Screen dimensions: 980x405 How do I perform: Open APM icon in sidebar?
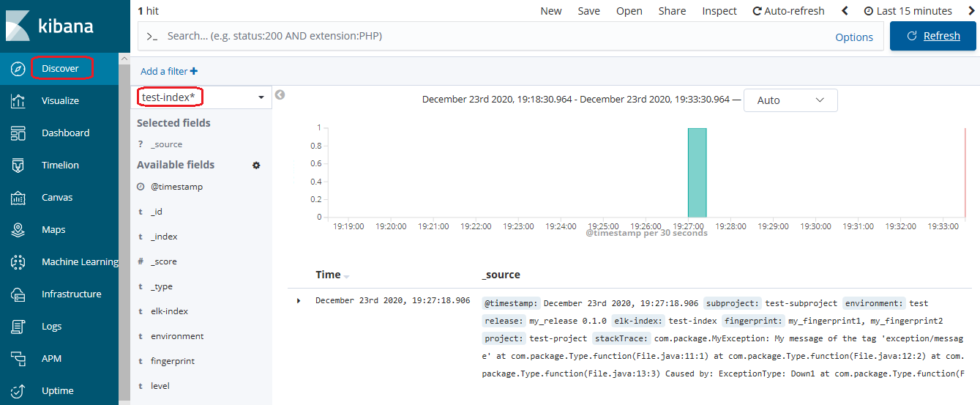click(x=18, y=359)
